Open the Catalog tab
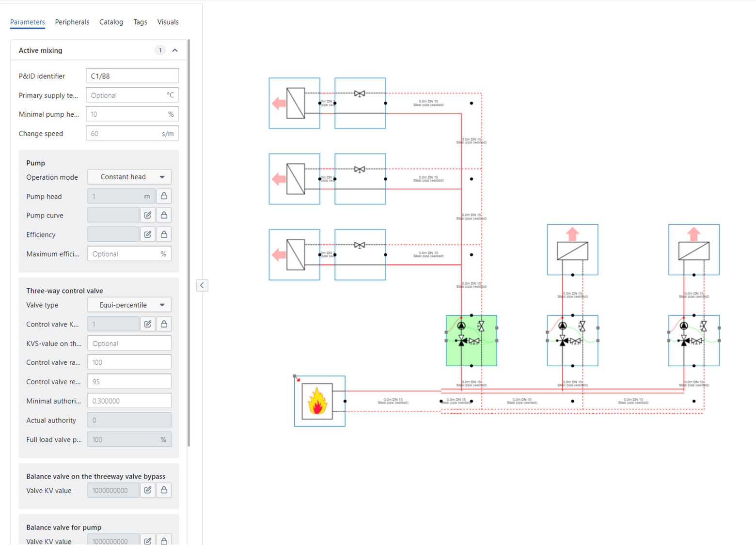This screenshot has height=545, width=756. (x=111, y=22)
